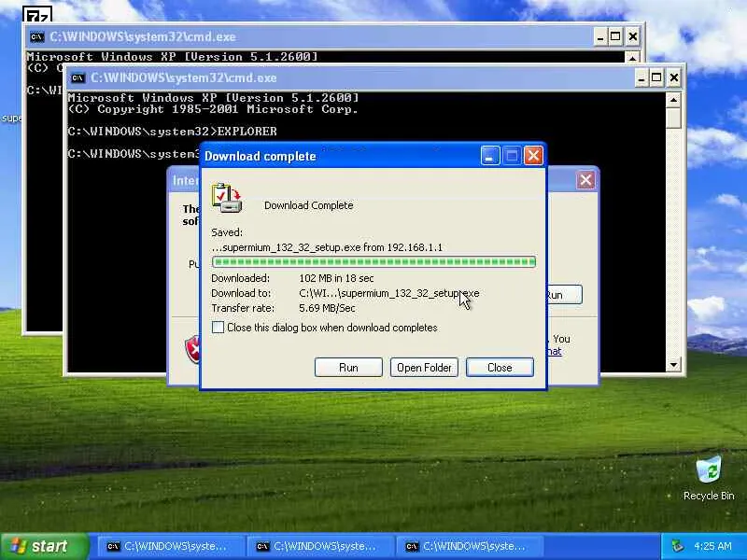The width and height of the screenshot is (747, 560).
Task: Click the partially hidden Run button in the security dialog
Action: point(564,295)
